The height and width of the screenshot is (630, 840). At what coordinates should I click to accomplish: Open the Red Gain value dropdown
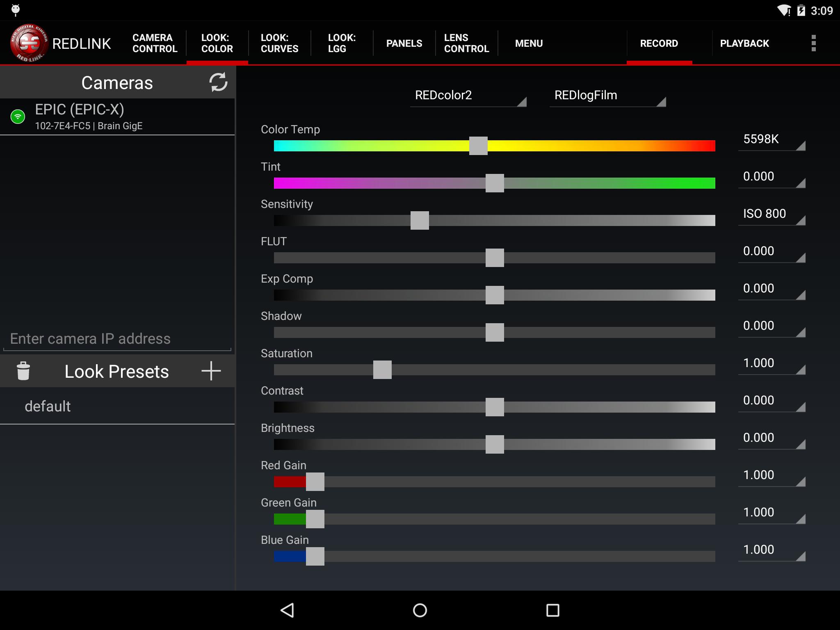[x=772, y=476]
